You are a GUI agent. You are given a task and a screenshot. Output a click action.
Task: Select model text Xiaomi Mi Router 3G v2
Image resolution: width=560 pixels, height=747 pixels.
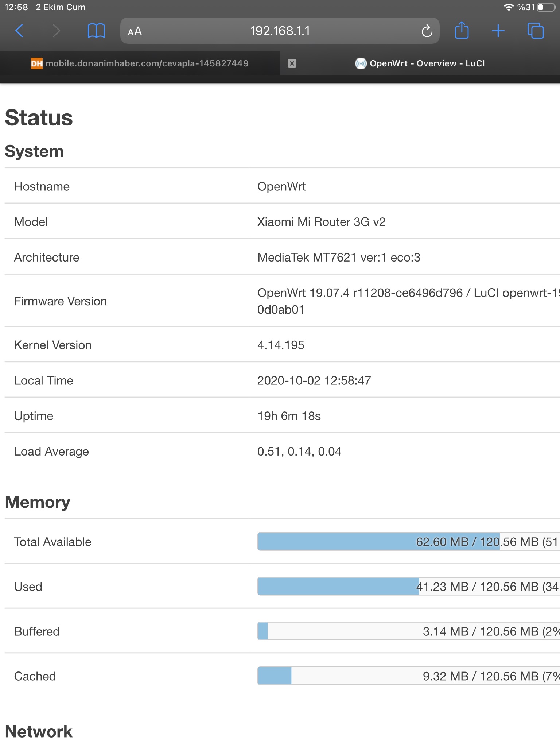click(321, 222)
